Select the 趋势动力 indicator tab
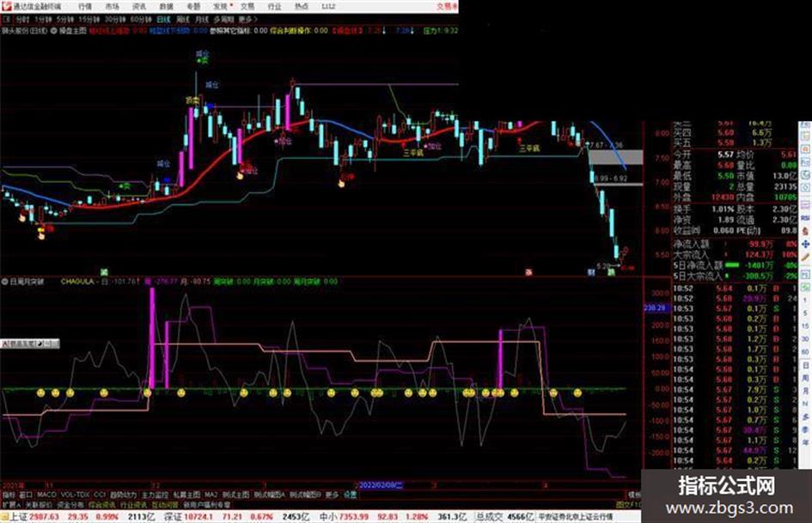The height and width of the screenshot is (523, 812). tap(123, 495)
